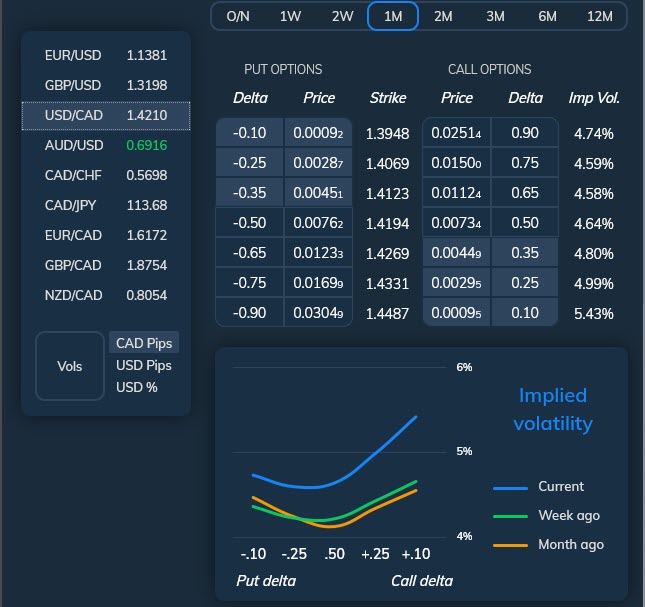The image size is (645, 607).
Task: Select call price 0.00734 cell
Action: 456,223
